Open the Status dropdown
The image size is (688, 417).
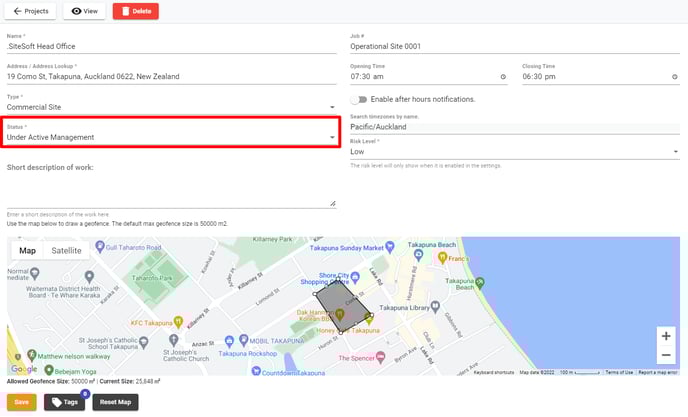pos(332,137)
